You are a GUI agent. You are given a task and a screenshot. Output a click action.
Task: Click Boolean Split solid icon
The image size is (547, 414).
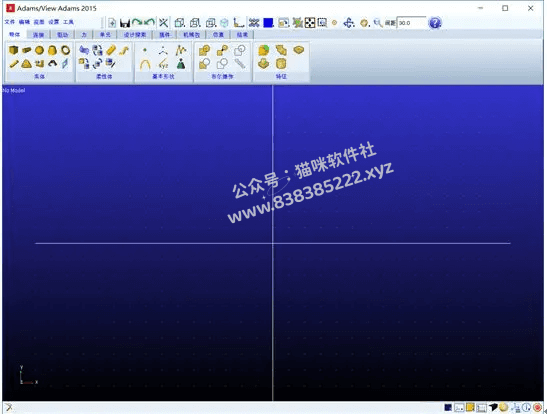click(222, 64)
